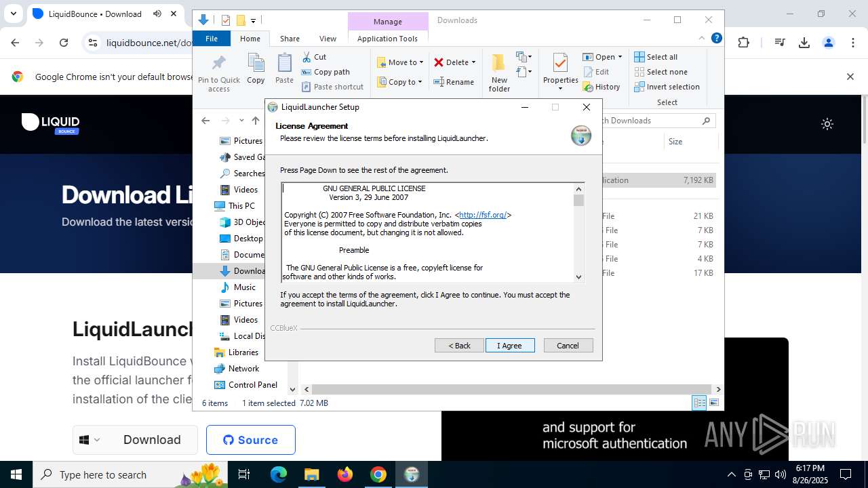Open the fsf.org link in license text

483,215
